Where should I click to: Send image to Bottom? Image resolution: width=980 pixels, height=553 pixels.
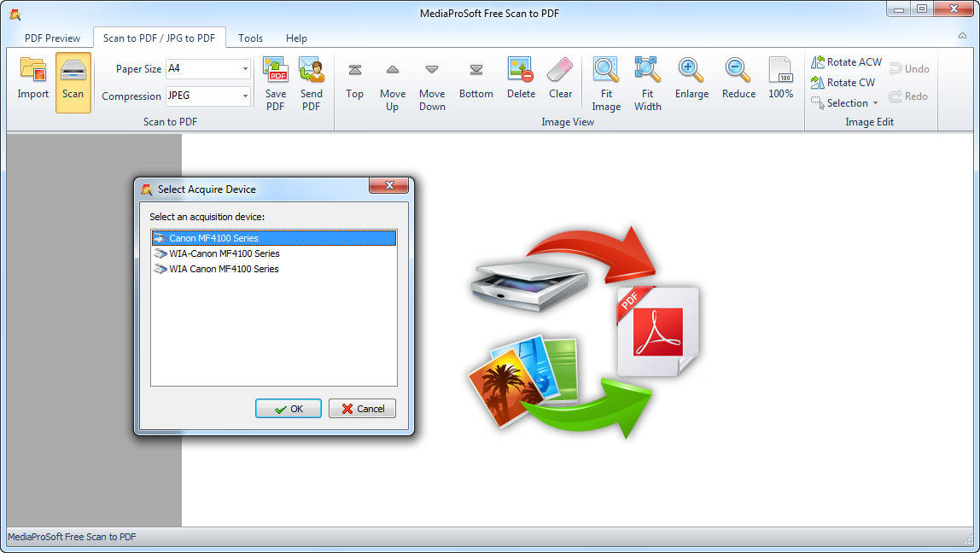tap(476, 82)
